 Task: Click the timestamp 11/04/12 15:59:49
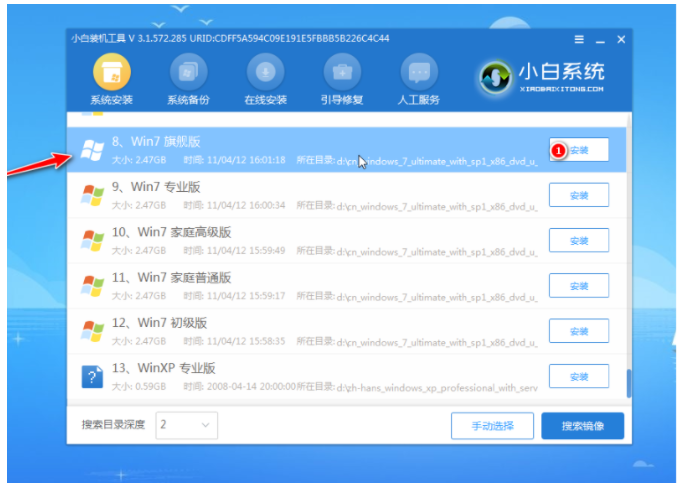246,251
